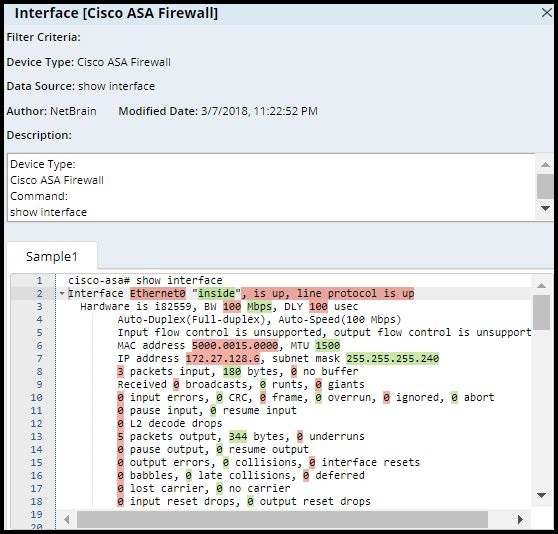This screenshot has height=534, width=558.
Task: Click 'Author: NetBrain' text
Action: [x=52, y=111]
